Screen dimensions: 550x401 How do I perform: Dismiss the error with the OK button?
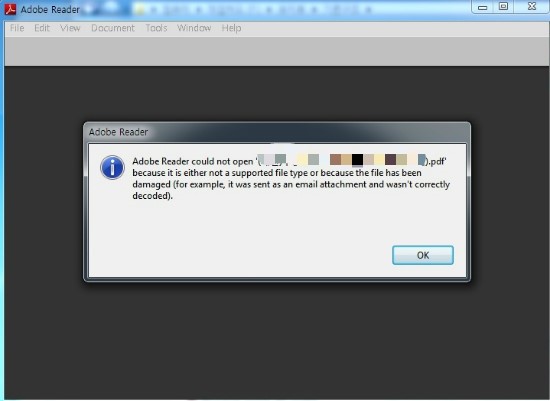click(423, 255)
